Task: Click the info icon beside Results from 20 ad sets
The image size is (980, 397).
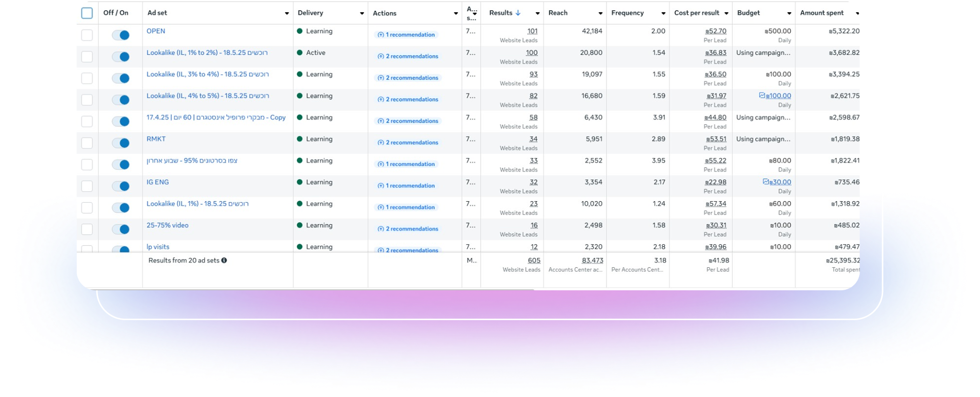Action: [x=224, y=260]
